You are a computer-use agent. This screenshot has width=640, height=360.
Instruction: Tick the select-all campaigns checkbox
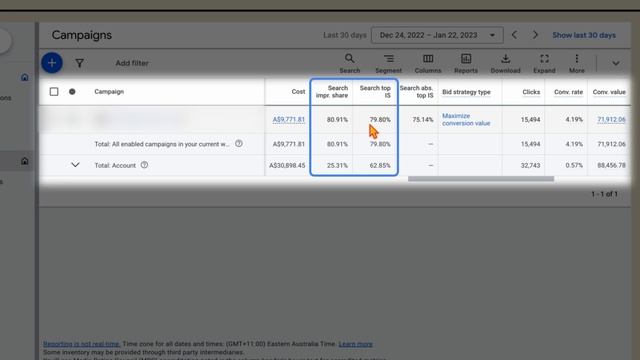(x=54, y=92)
